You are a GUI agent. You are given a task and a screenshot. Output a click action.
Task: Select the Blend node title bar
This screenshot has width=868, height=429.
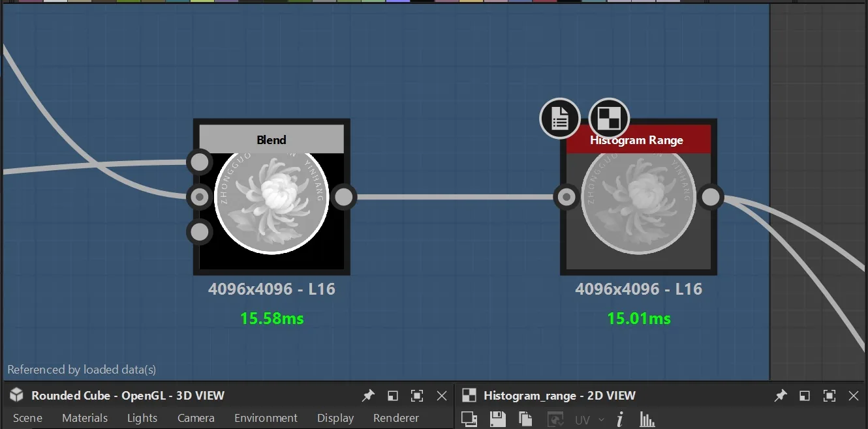271,140
